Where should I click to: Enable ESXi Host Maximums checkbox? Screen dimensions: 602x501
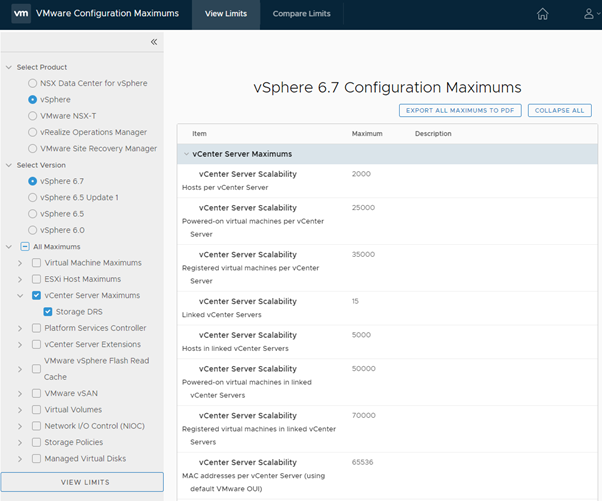[36, 279]
